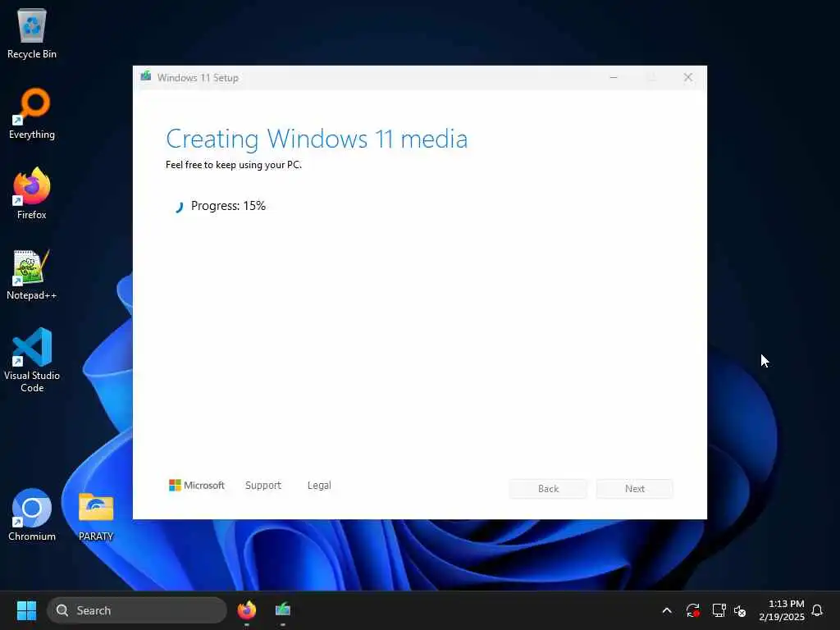This screenshot has width=840, height=630.
Task: Open the notification bell icon
Action: click(x=817, y=610)
